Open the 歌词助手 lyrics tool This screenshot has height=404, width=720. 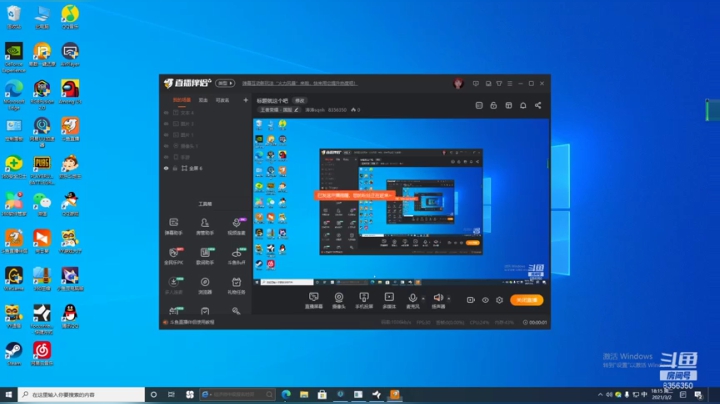(x=205, y=256)
